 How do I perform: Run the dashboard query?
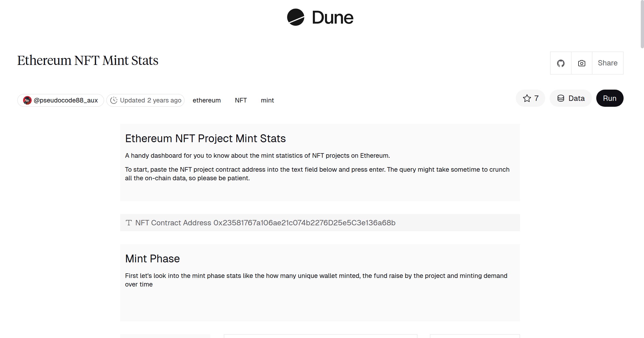(610, 98)
